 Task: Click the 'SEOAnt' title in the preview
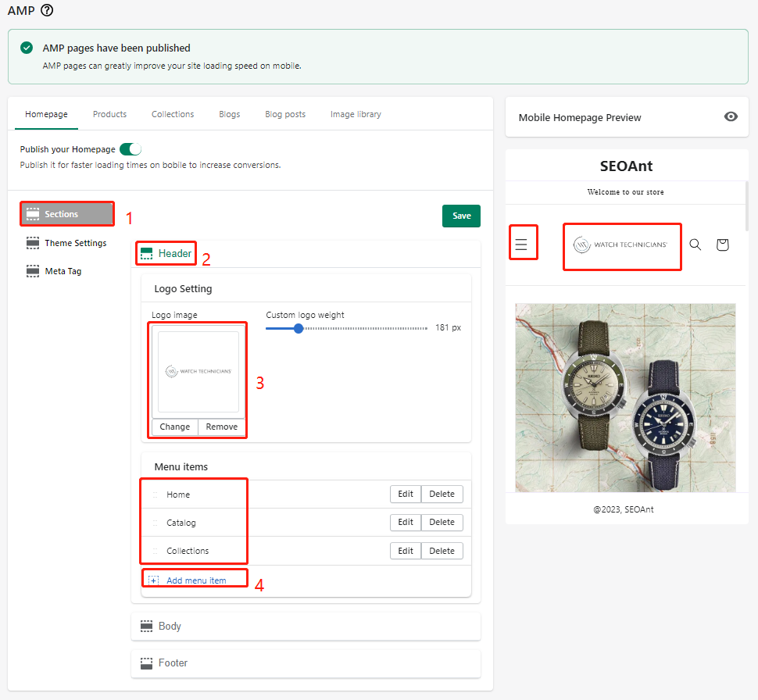tap(626, 166)
